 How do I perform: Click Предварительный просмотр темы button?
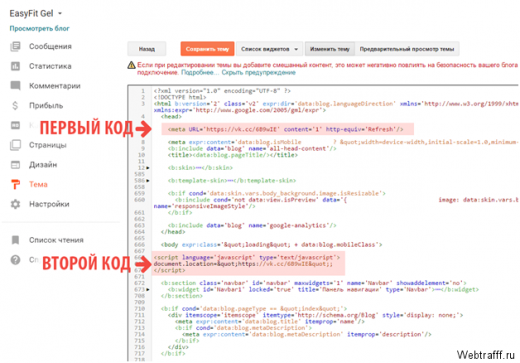pos(407,49)
